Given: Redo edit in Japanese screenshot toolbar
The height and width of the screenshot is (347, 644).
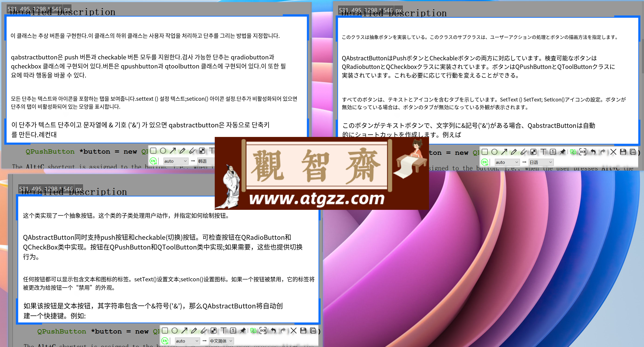Looking at the screenshot, I should [x=603, y=152].
